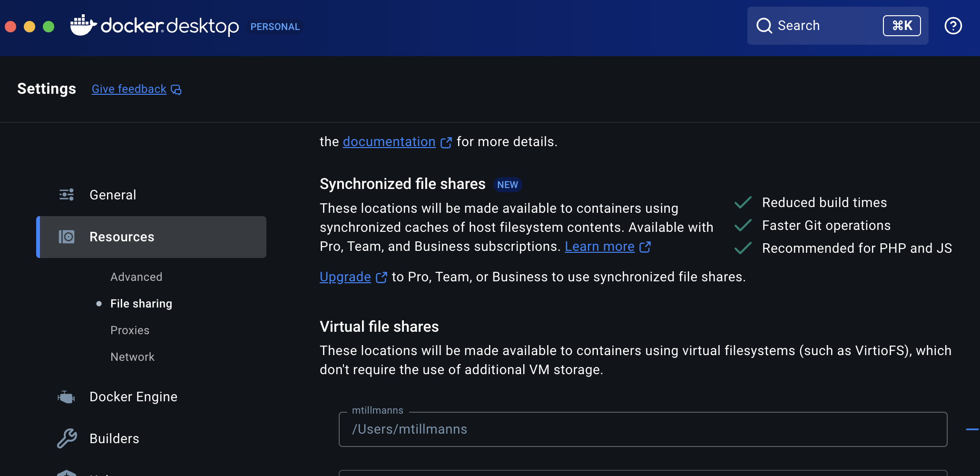Click the Settings page title

47,89
